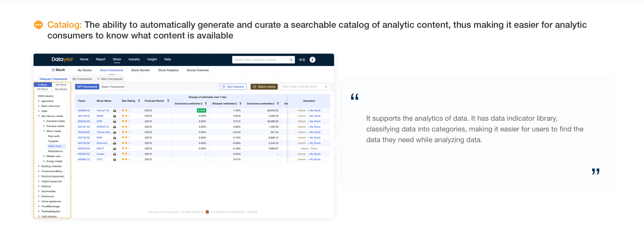Collapse the Non-ferrous metals tree node
Viewport: 644px width, 236px height.
[x=39, y=116]
